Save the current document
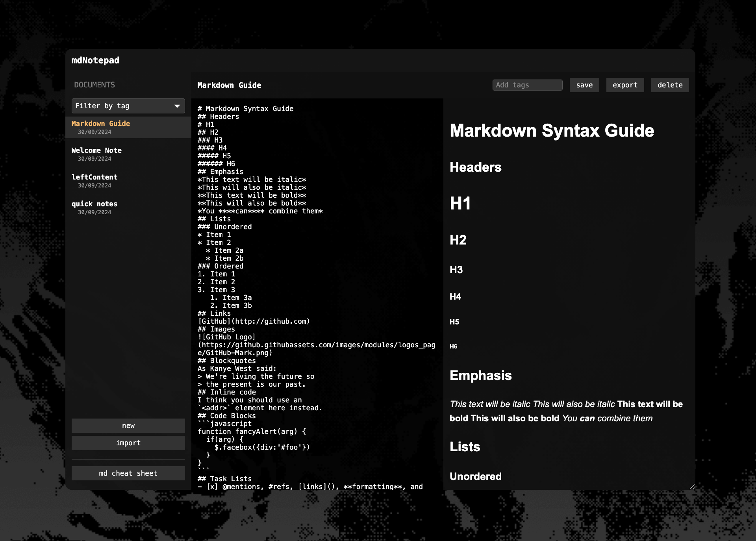Viewport: 756px width, 541px height. (x=584, y=85)
